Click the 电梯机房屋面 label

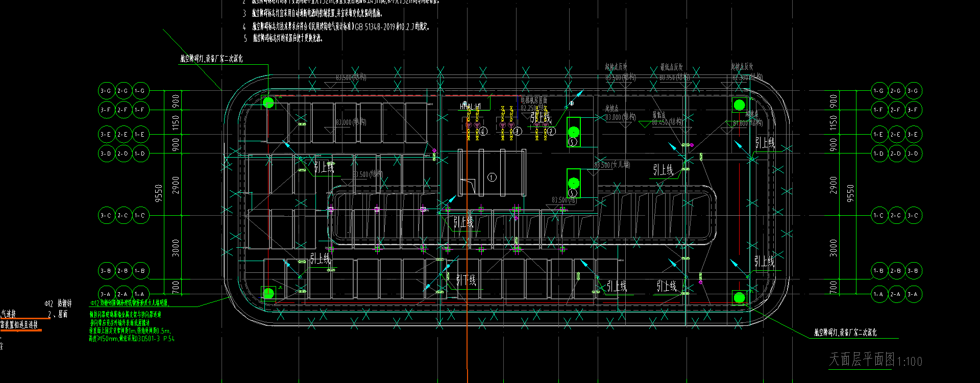pyautogui.click(x=534, y=100)
